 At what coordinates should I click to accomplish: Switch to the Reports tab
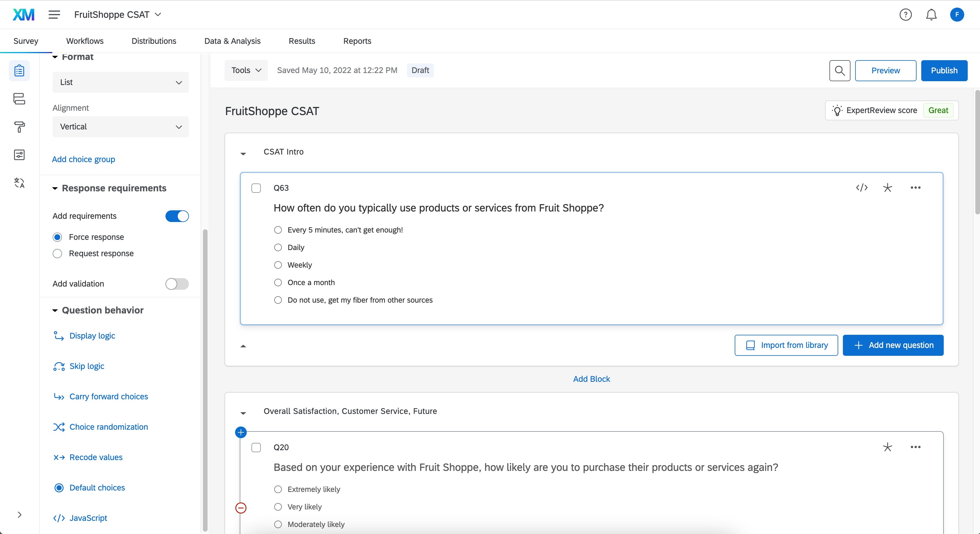tap(357, 41)
